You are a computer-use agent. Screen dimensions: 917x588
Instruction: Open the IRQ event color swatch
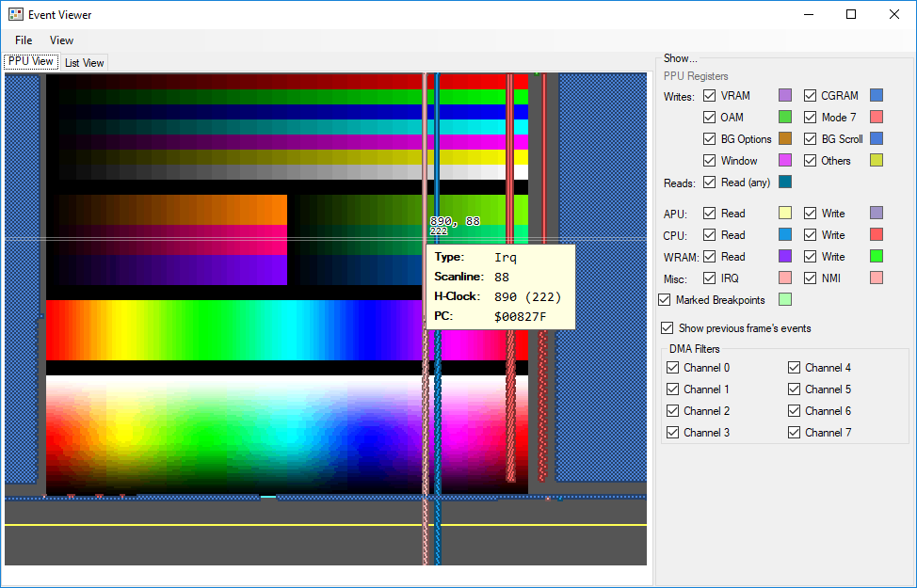click(785, 278)
